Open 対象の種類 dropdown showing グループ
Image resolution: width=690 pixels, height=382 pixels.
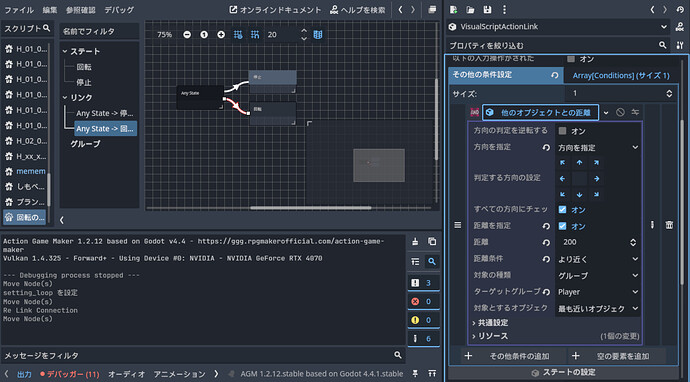(x=598, y=275)
